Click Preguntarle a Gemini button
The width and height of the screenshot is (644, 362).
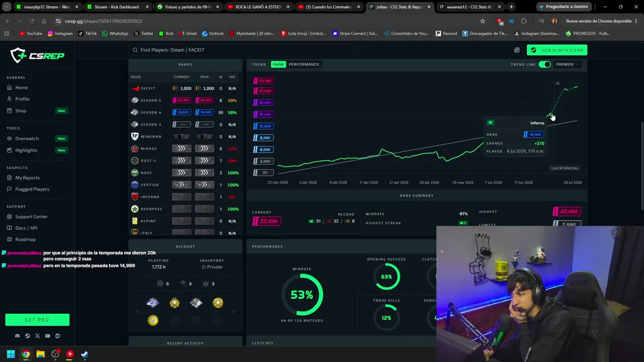point(562,7)
